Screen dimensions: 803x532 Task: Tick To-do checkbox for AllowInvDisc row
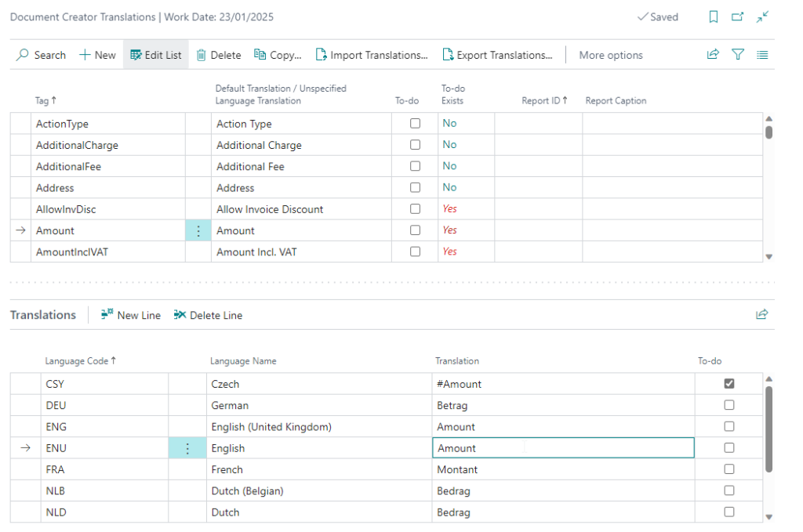(415, 209)
